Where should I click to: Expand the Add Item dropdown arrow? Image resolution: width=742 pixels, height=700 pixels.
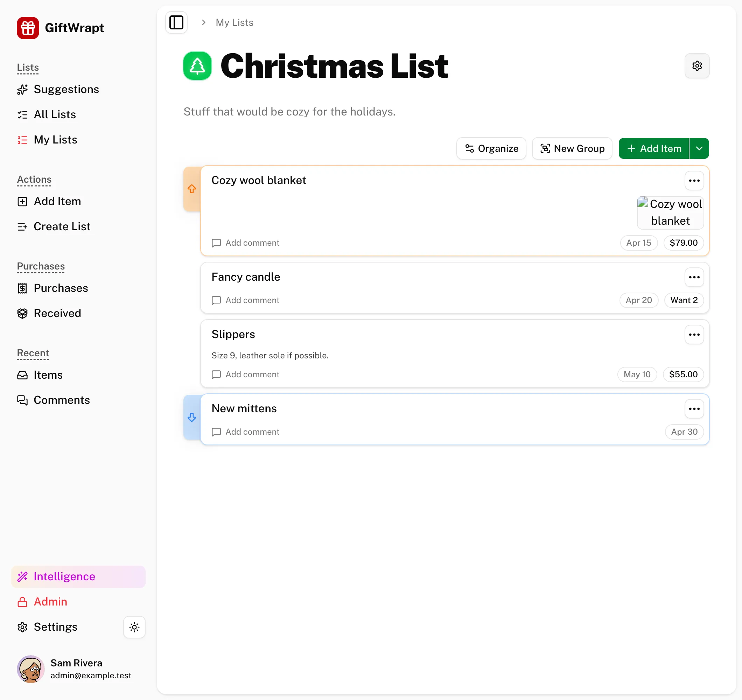[699, 149]
